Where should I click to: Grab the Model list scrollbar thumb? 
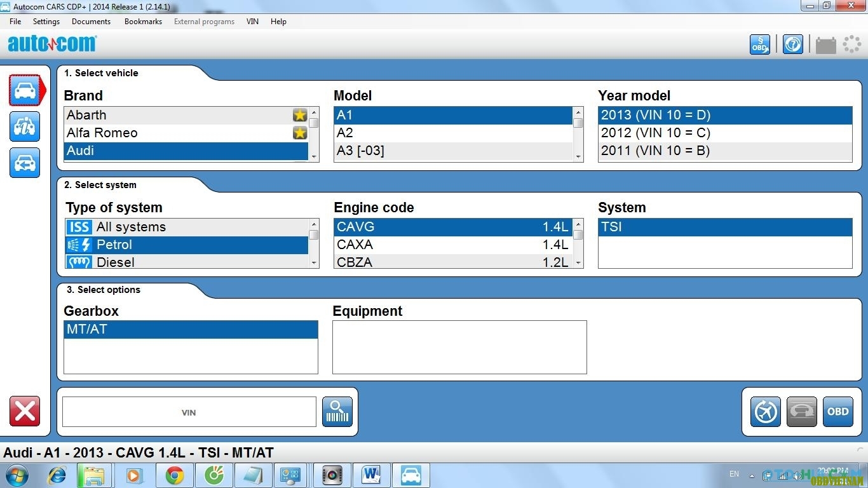[578, 123]
